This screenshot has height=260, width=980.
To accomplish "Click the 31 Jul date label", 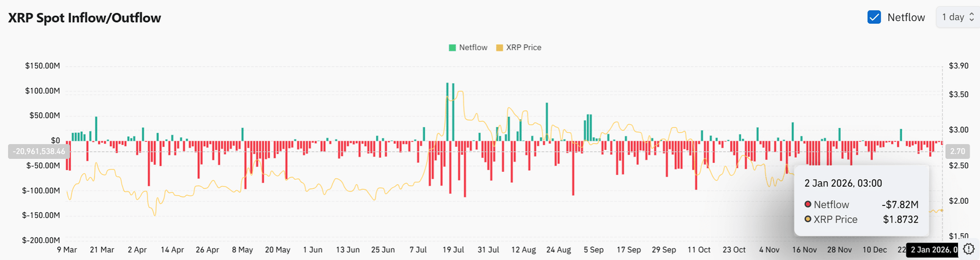I will pos(488,250).
